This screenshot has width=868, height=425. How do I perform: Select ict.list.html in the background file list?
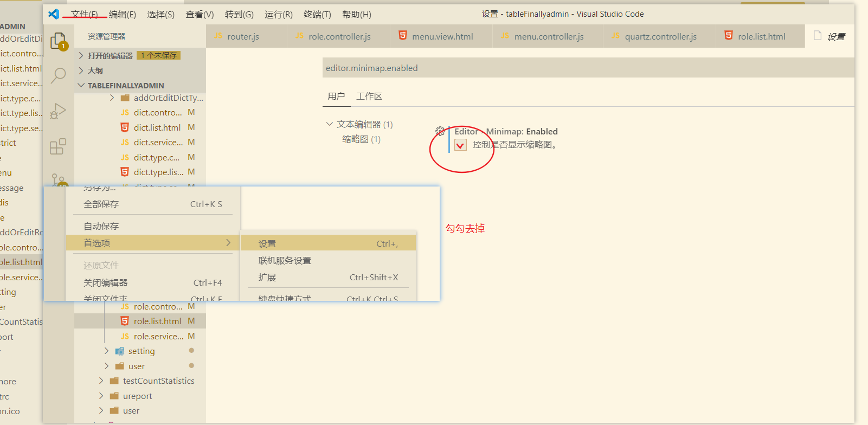pos(21,68)
